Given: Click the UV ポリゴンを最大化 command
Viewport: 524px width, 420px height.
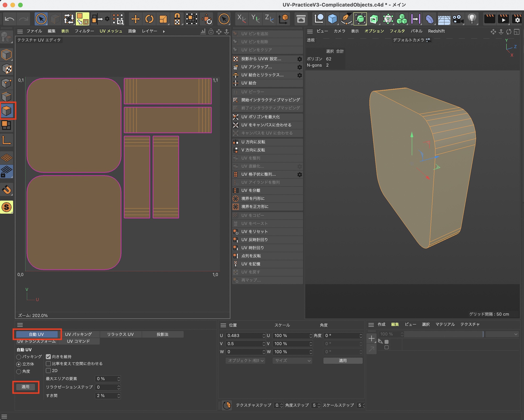Looking at the screenshot, I should click(x=260, y=117).
